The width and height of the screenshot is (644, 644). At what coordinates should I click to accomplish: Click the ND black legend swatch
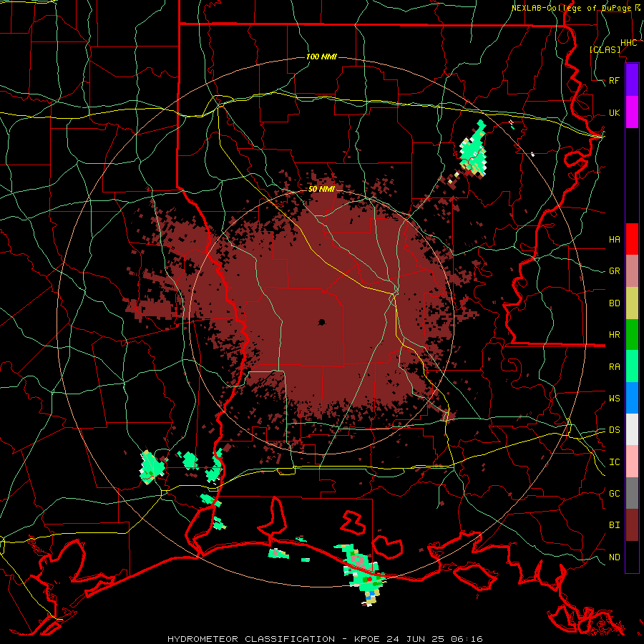click(x=632, y=557)
